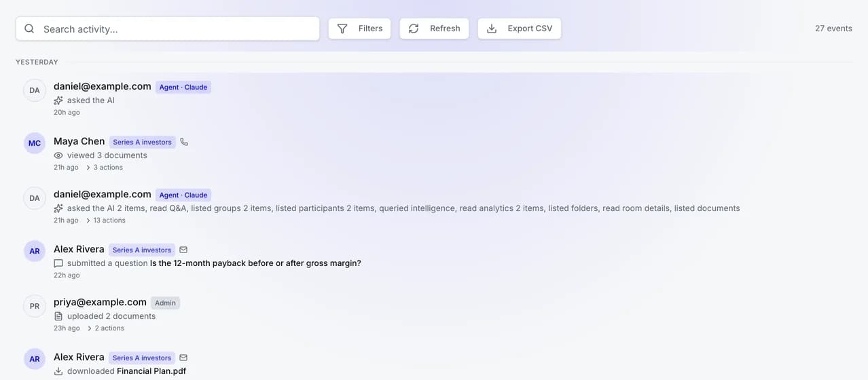Click download icon beside 'downloaded Financial Plan.pdf'
This screenshot has width=868, height=380.
pos(58,371)
